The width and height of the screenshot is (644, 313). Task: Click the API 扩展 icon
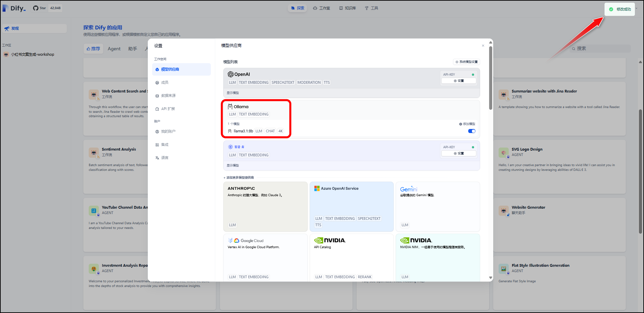click(157, 109)
